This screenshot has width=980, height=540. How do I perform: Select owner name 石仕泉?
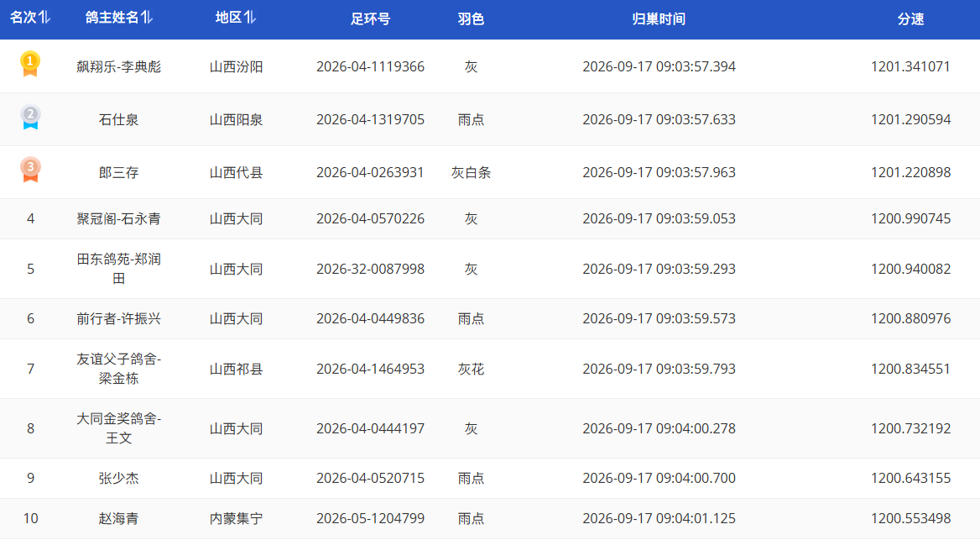[119, 119]
